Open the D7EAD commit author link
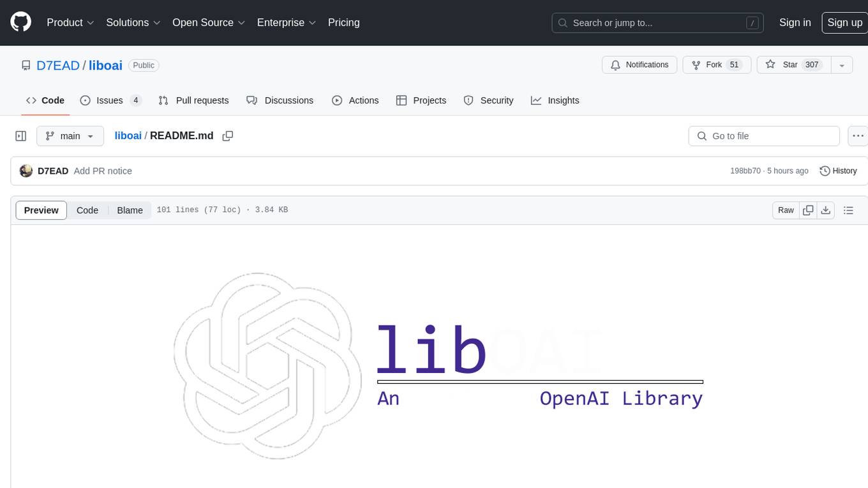 coord(53,171)
